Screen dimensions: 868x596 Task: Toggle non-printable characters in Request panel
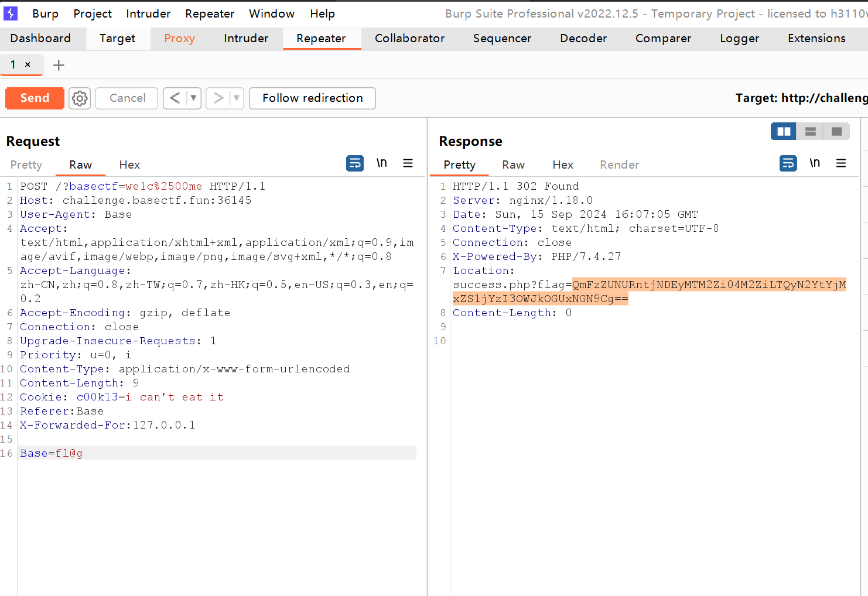381,163
